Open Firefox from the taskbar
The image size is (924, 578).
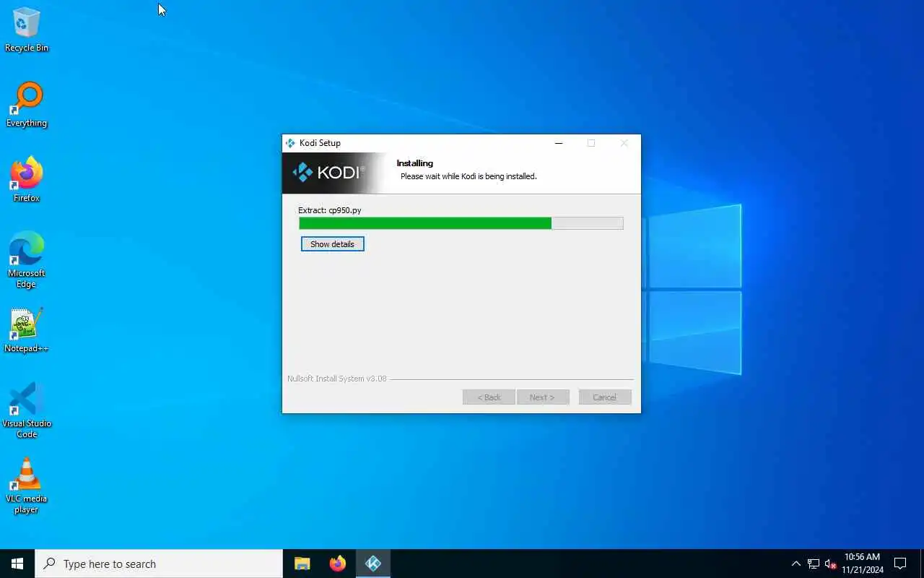338,564
